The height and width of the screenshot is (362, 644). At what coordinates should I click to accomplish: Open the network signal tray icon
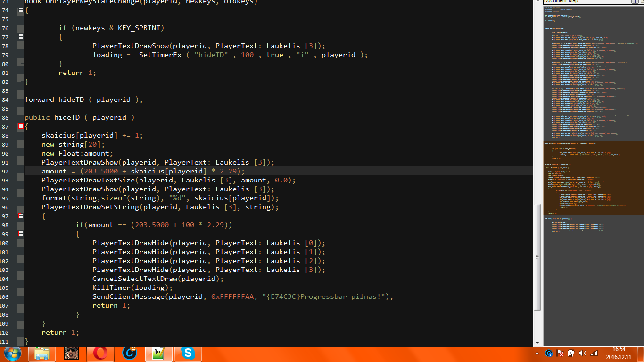(x=594, y=353)
